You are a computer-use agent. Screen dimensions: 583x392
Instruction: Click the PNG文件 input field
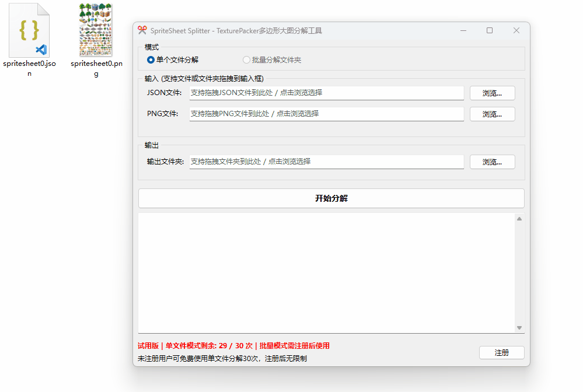(x=326, y=114)
